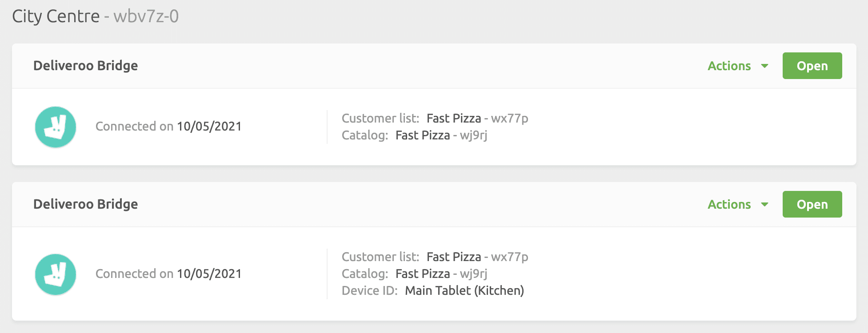Click the City Centre page title
This screenshot has width=868, height=333.
pyautogui.click(x=55, y=16)
